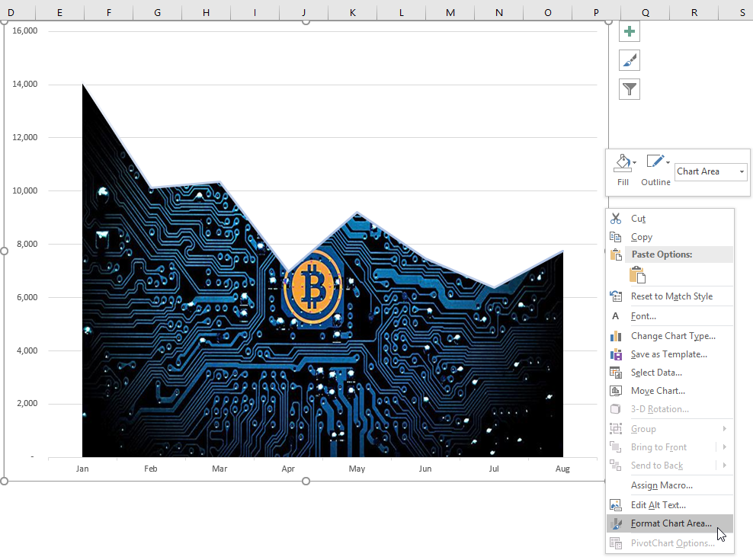Click the Jan axis label
The image size is (753, 560).
click(x=82, y=469)
